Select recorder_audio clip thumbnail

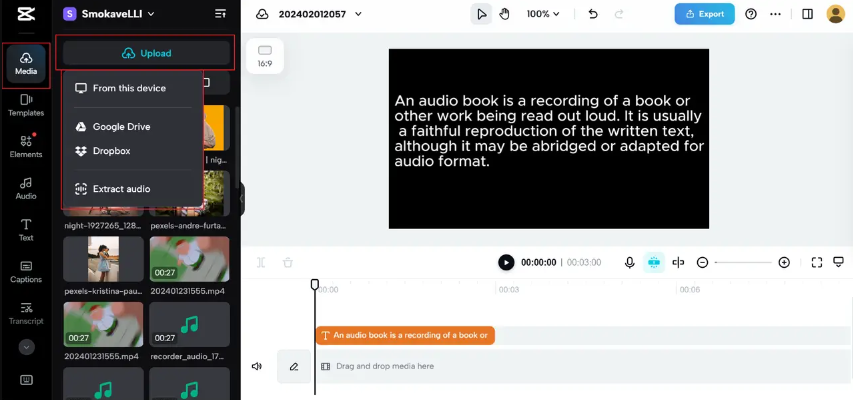pyautogui.click(x=190, y=325)
